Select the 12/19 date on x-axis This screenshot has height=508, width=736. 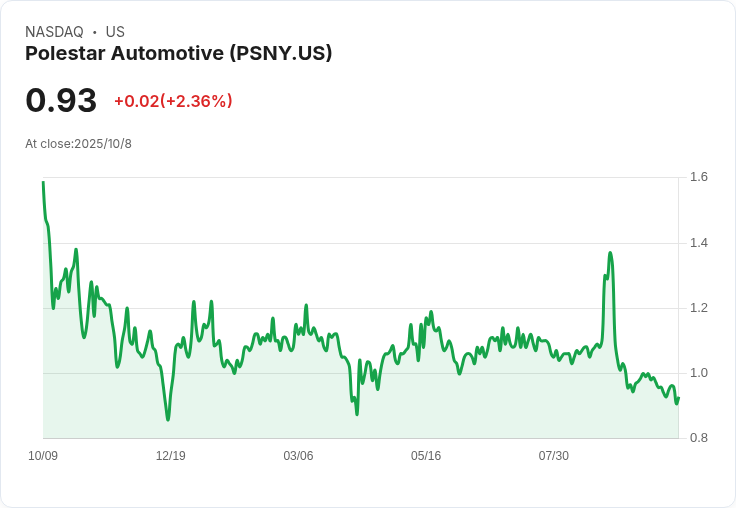coord(170,456)
